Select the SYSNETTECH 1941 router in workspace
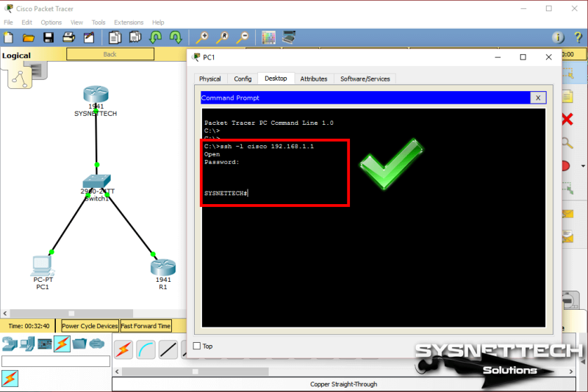Screen dimensions: 588x392 click(96, 94)
